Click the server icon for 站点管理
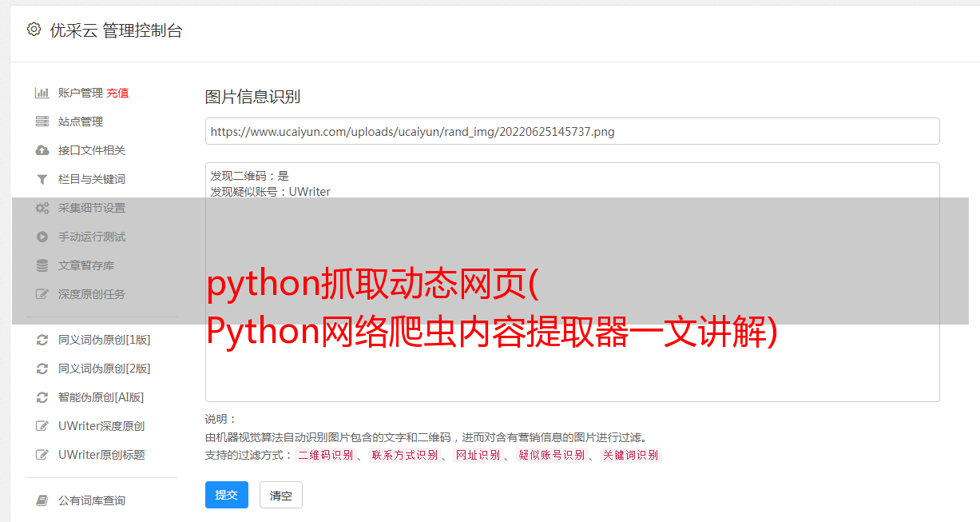 [x=42, y=122]
